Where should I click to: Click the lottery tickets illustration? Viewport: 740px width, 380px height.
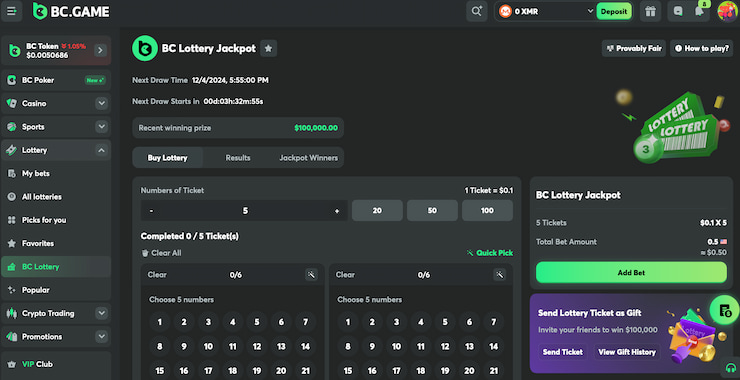point(673,127)
